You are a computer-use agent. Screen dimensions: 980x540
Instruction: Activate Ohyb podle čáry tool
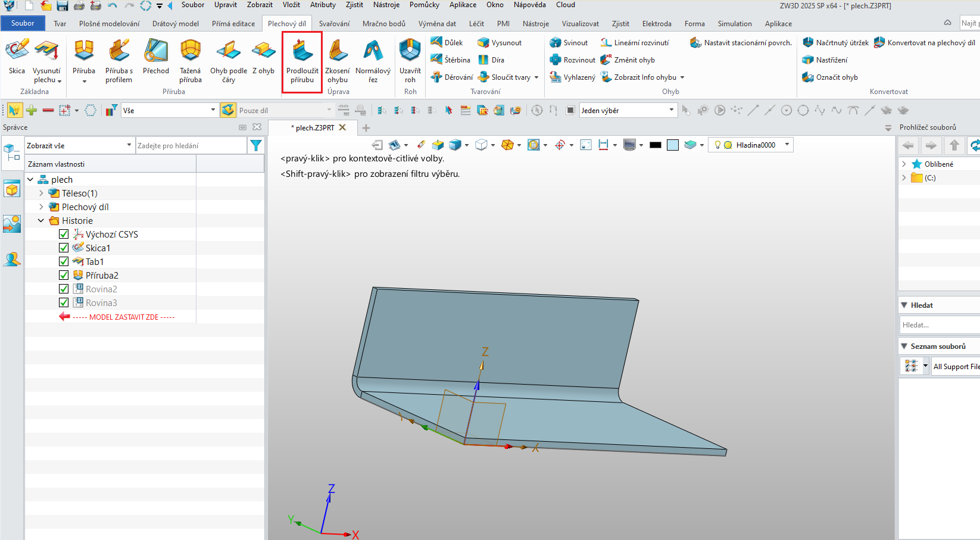point(229,60)
